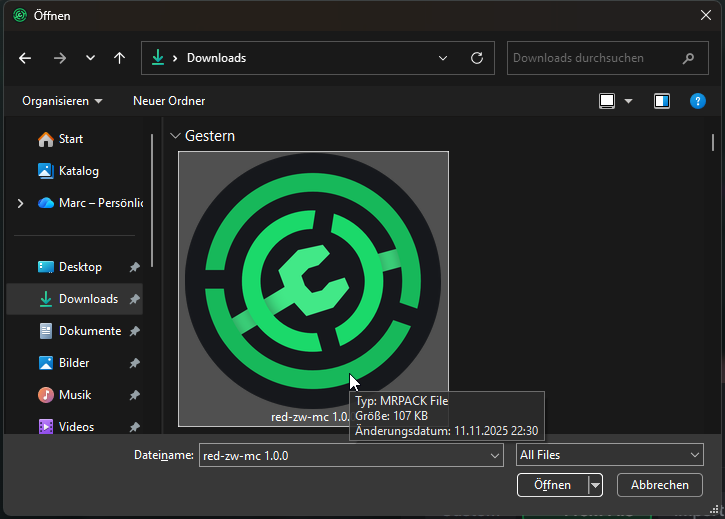Click the pin icon next to Musik
This screenshot has height=519, width=725.
click(x=135, y=395)
